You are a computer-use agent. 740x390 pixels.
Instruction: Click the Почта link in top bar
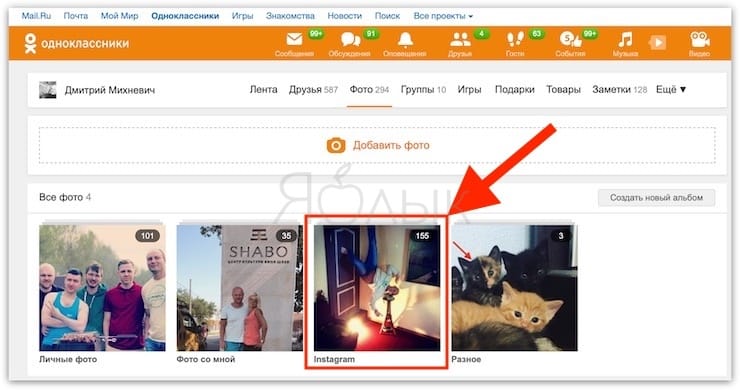point(76,16)
